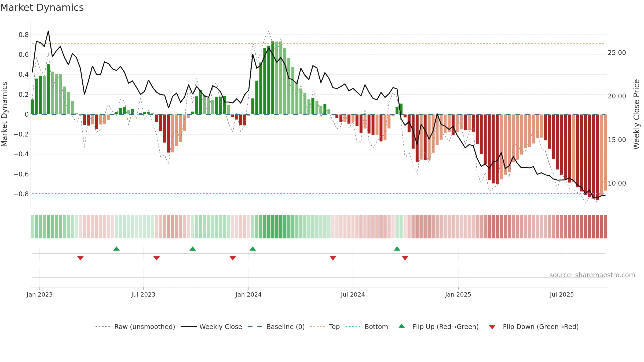This screenshot has height=362, width=644.
Task: Select the red flip-down marker in March 2023
Action: pyautogui.click(x=80, y=258)
